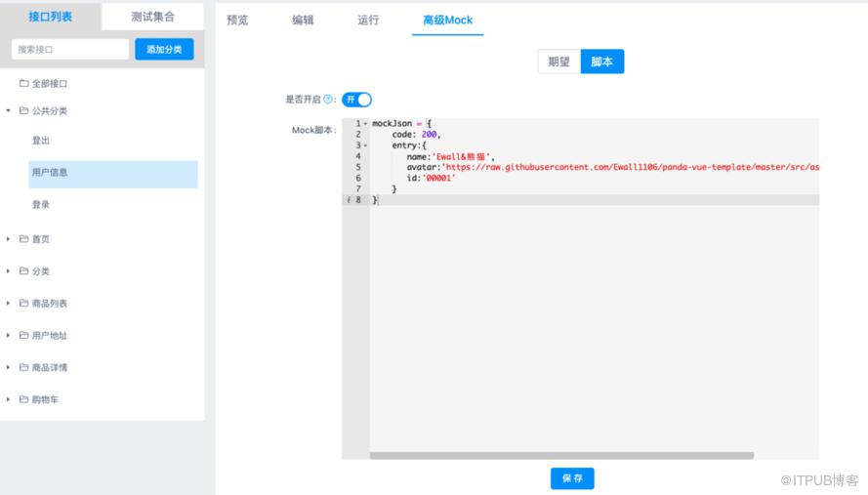The height and width of the screenshot is (495, 868).
Task: Collapse the 公共分类 category arrow
Action: (x=9, y=110)
